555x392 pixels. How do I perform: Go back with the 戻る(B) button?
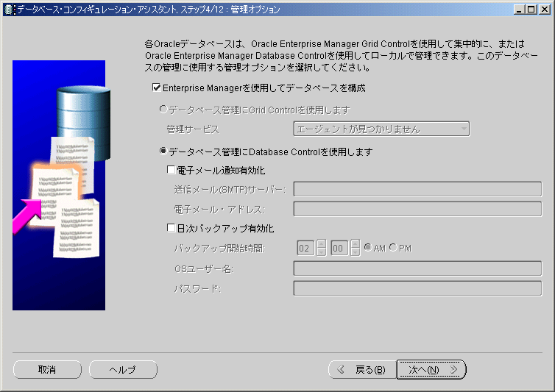tap(362, 370)
